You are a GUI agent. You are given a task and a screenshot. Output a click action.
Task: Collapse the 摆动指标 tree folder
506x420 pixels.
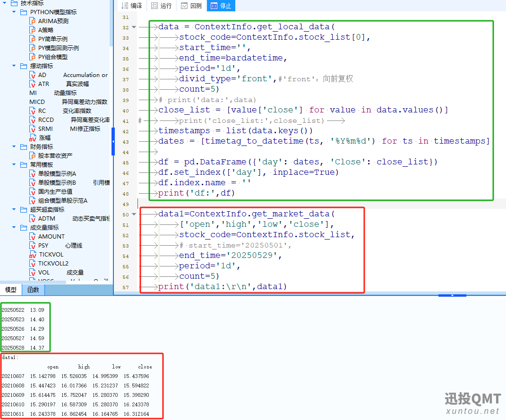[14, 66]
